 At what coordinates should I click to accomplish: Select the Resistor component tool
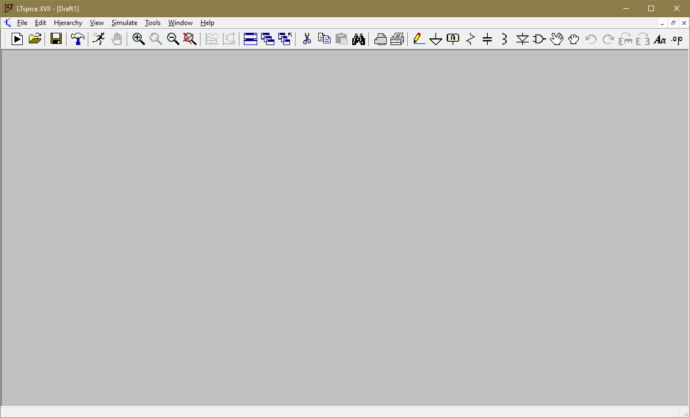coord(470,39)
